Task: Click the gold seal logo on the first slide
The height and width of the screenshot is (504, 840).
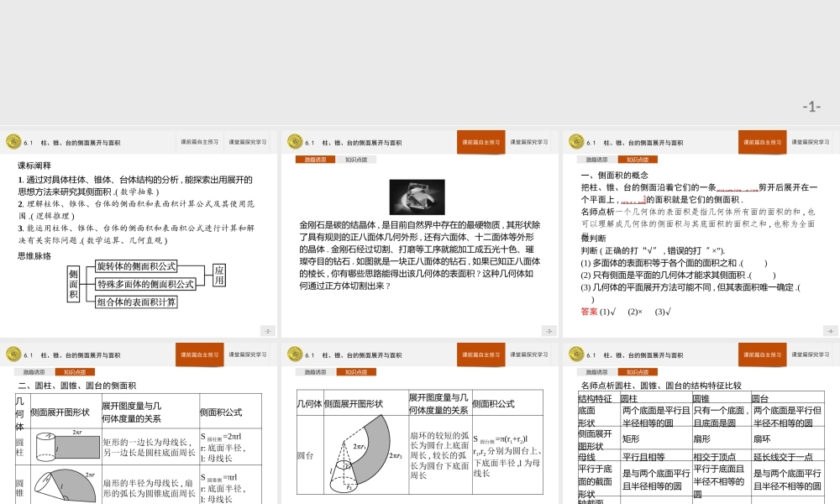Action: [x=14, y=141]
